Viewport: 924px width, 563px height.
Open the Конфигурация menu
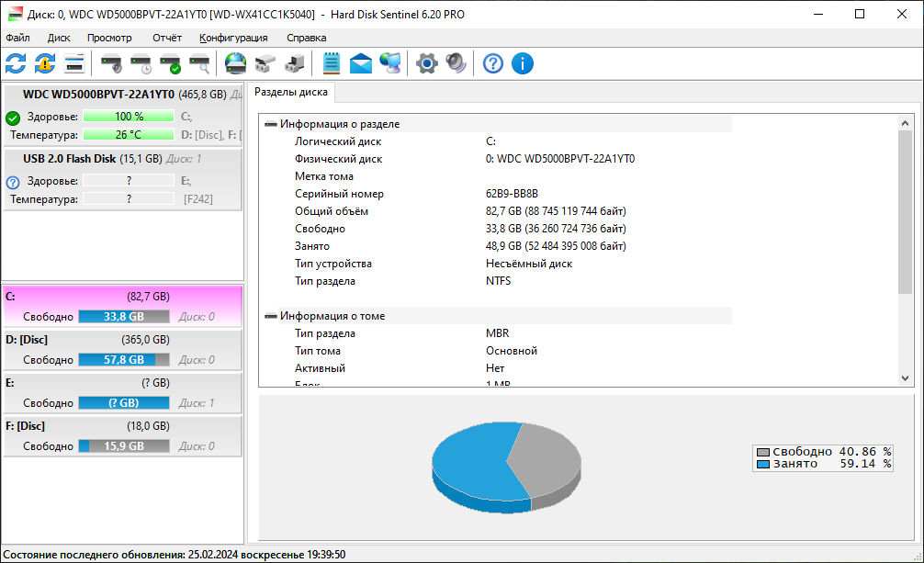click(x=233, y=38)
